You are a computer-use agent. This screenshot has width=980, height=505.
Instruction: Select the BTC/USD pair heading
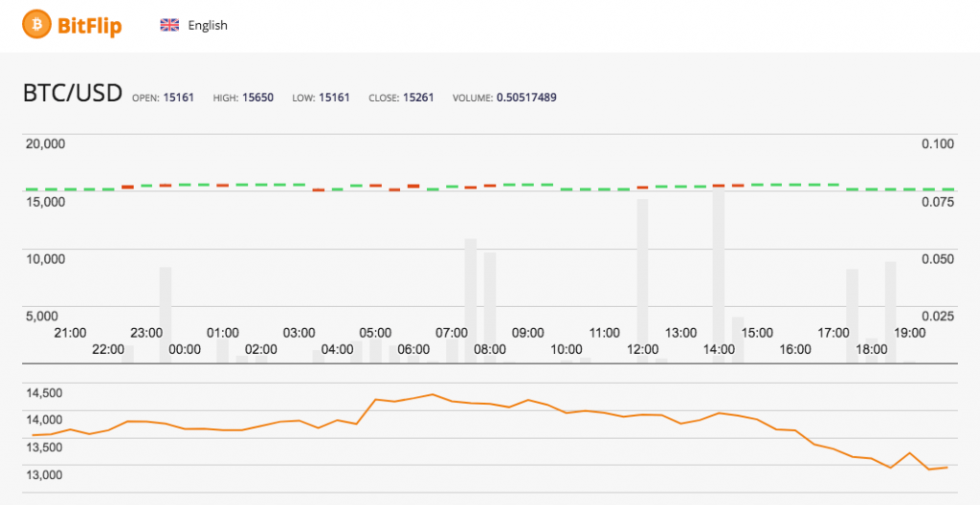(x=73, y=94)
